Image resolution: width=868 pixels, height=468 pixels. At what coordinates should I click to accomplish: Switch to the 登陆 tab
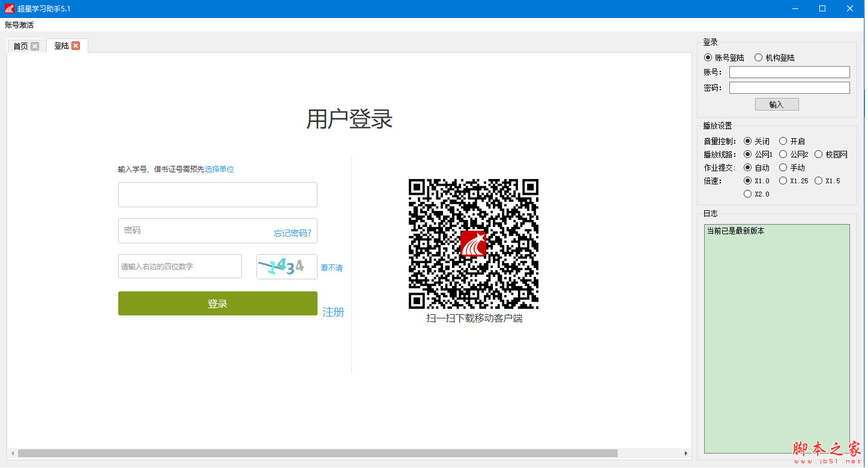click(x=61, y=46)
